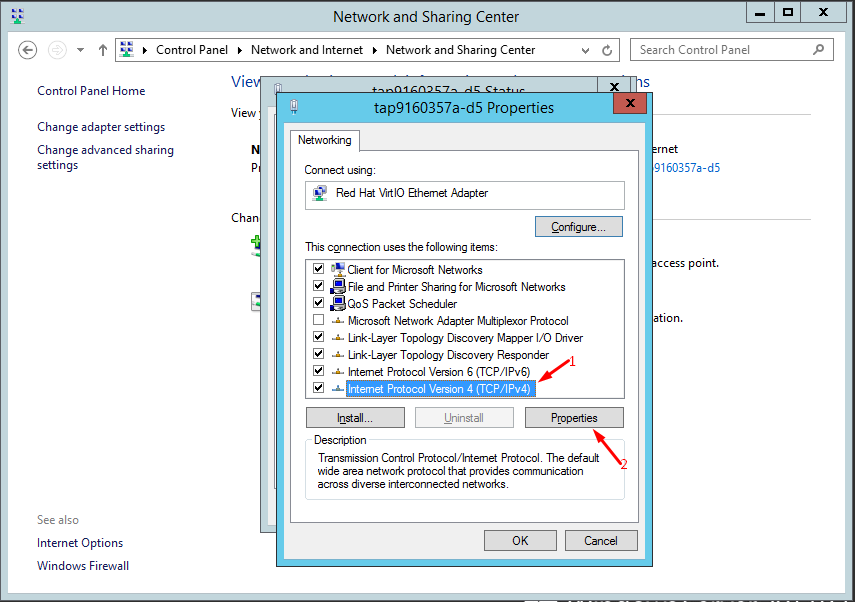Screen dimensions: 855x602
Task: Click the Search Control Panel field
Action: (x=731, y=50)
